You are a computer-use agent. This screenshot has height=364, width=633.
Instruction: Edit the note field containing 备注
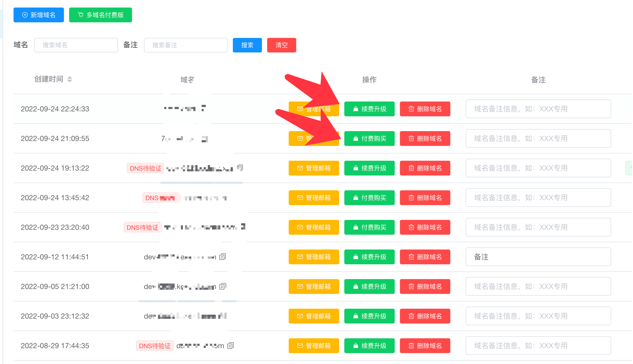[x=538, y=257]
